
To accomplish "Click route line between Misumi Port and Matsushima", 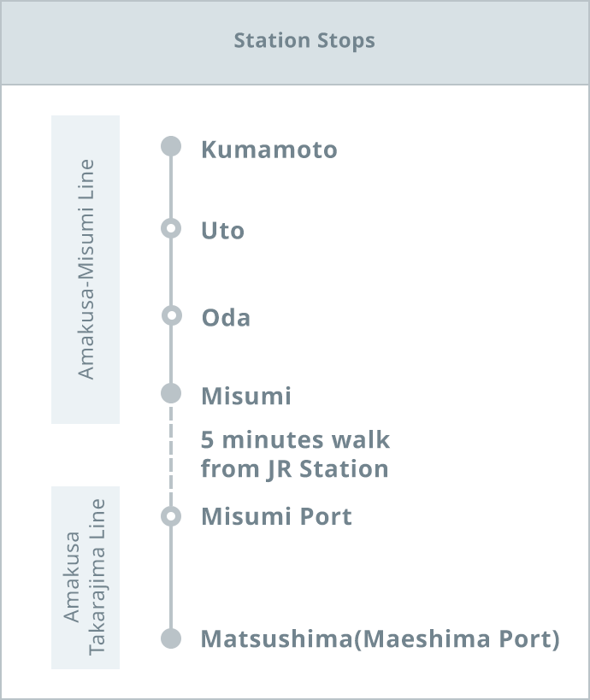I will [x=171, y=578].
